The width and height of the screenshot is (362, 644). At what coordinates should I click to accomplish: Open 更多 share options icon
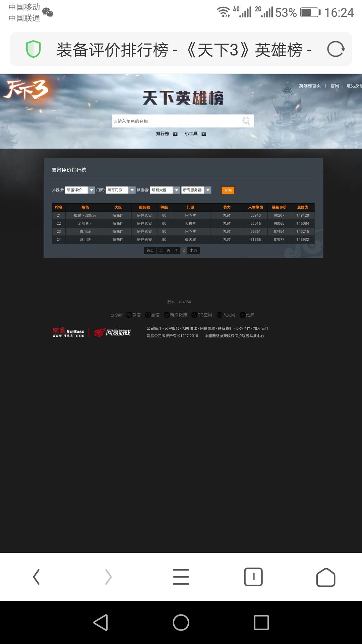pos(242,315)
